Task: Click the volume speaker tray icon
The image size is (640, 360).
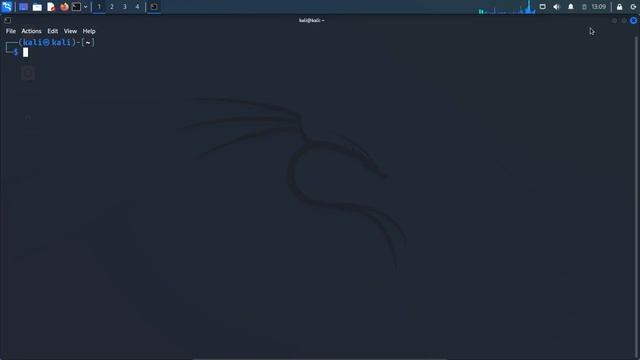Action: [x=556, y=7]
